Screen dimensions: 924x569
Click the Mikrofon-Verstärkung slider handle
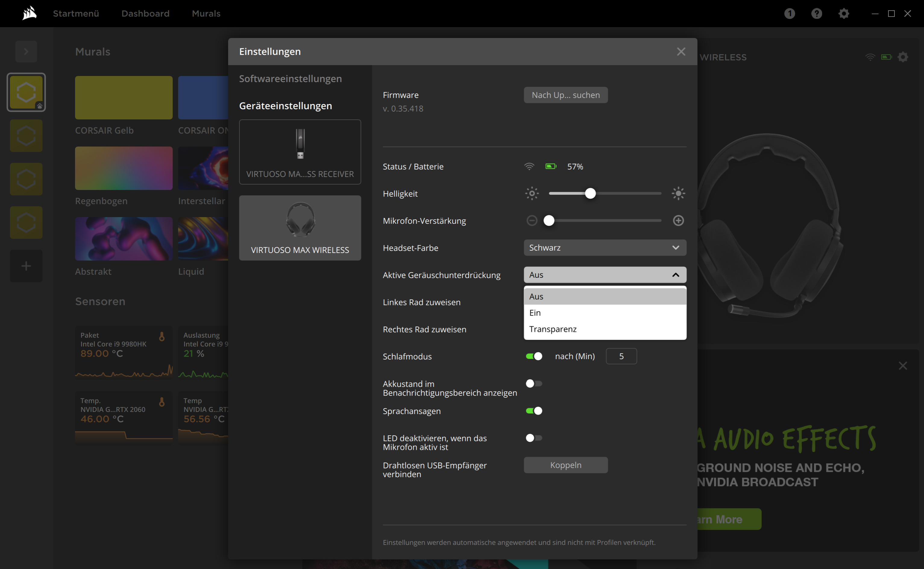click(x=549, y=220)
